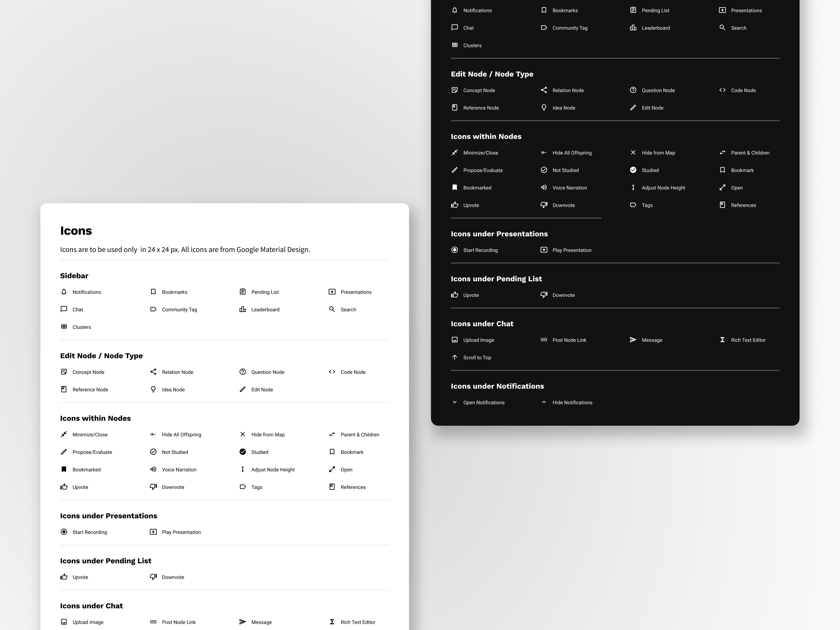
Task: Toggle Bookmarked filled icon in light panel
Action: pyautogui.click(x=64, y=469)
